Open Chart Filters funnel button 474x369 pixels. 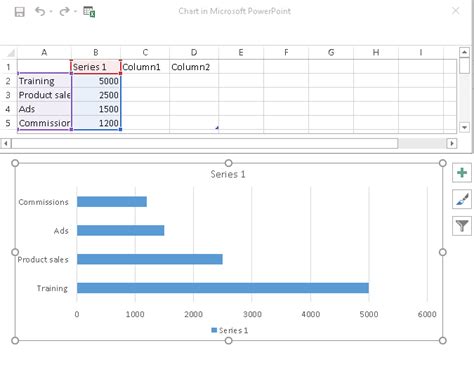pos(462,226)
